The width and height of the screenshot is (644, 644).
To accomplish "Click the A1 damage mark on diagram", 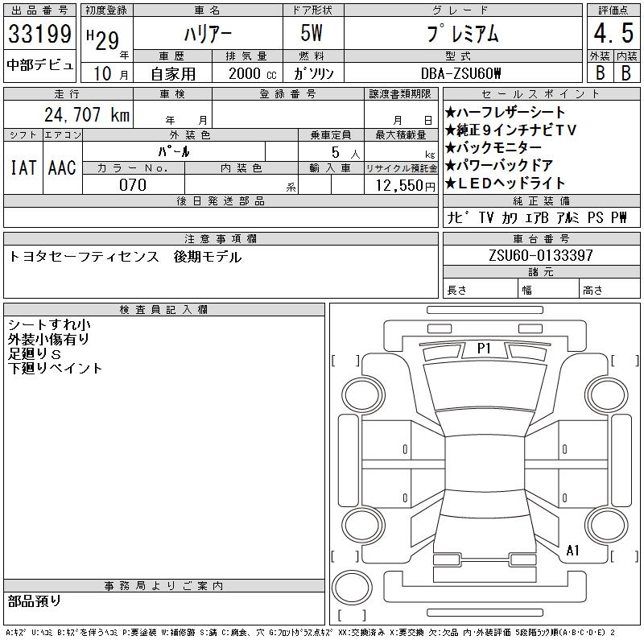I will (x=572, y=550).
